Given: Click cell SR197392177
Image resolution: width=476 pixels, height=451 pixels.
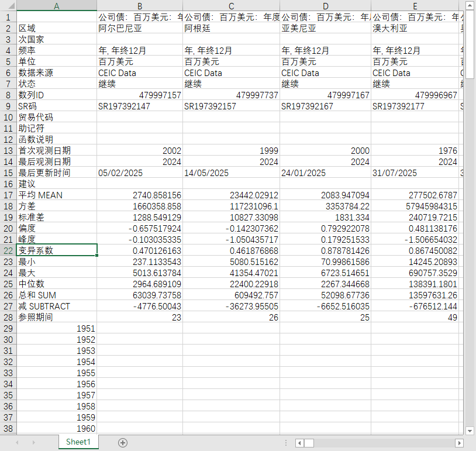Looking at the screenshot, I should point(415,106).
